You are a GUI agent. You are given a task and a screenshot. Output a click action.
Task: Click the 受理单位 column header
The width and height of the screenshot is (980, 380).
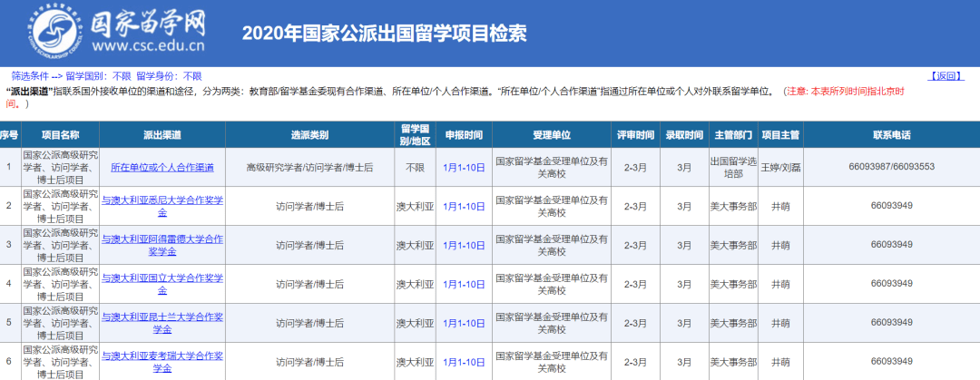pyautogui.click(x=552, y=135)
